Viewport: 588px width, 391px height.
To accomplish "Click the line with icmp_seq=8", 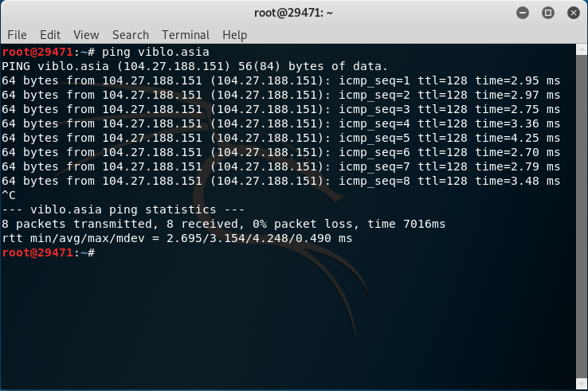I will [281, 181].
